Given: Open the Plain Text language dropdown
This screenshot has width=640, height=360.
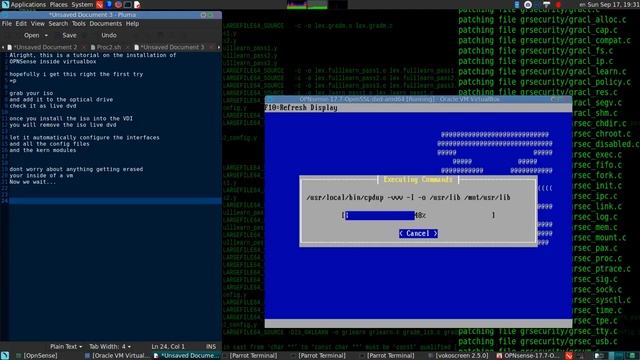Looking at the screenshot, I should coord(66,347).
